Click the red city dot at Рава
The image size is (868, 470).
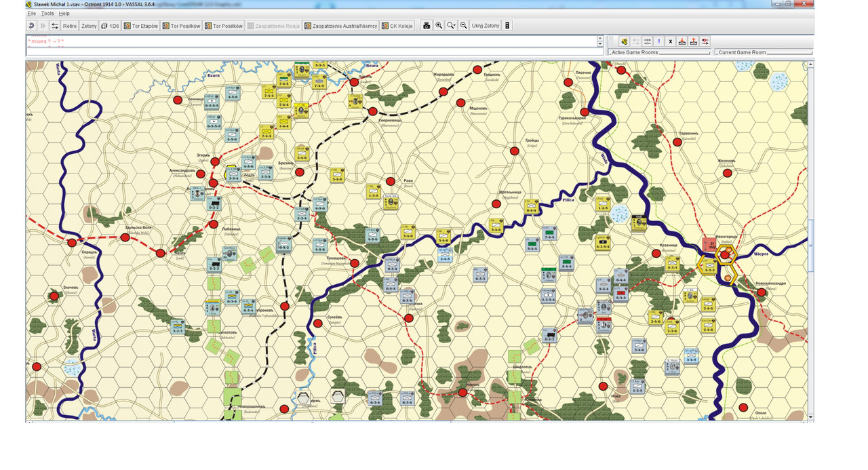[x=391, y=181]
